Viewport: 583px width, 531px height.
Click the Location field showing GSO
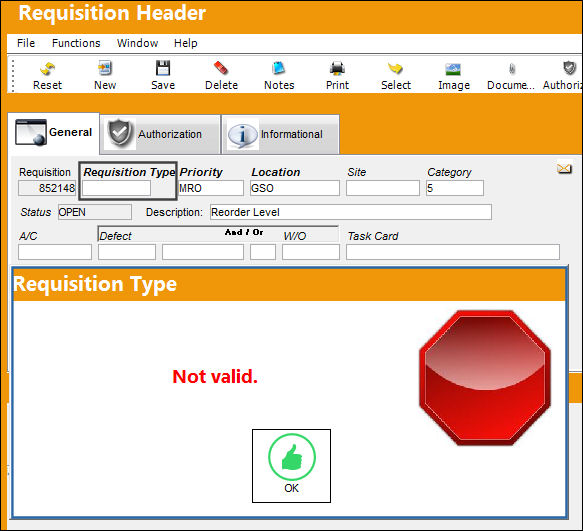[x=294, y=188]
